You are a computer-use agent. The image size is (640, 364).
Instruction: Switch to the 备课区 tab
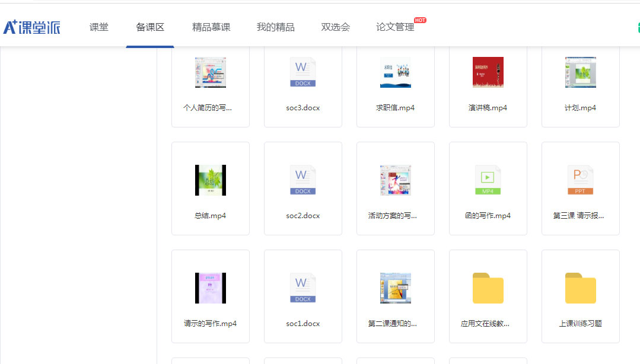point(150,27)
